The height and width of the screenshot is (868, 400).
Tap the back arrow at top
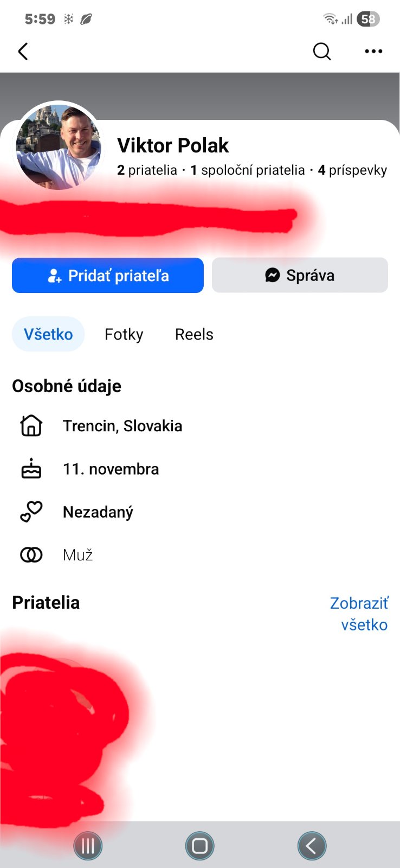(23, 52)
